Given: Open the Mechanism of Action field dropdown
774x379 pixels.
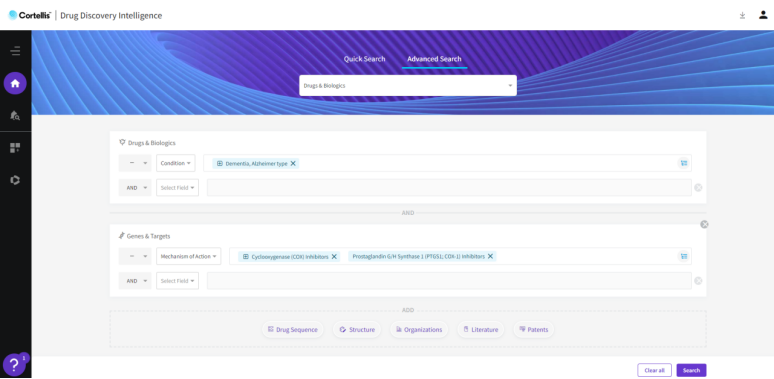Looking at the screenshot, I should pos(189,256).
